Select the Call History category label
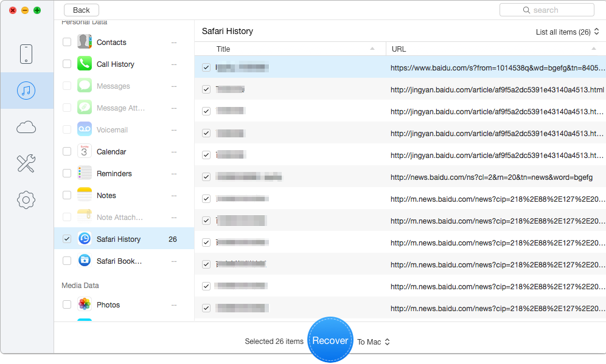Image resolution: width=606 pixels, height=364 pixels. click(x=115, y=64)
